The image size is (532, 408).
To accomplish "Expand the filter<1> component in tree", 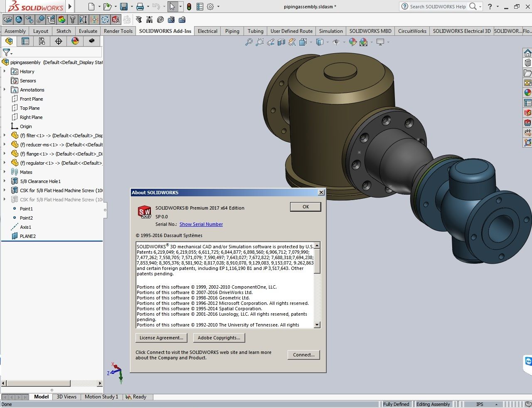I will [5, 136].
